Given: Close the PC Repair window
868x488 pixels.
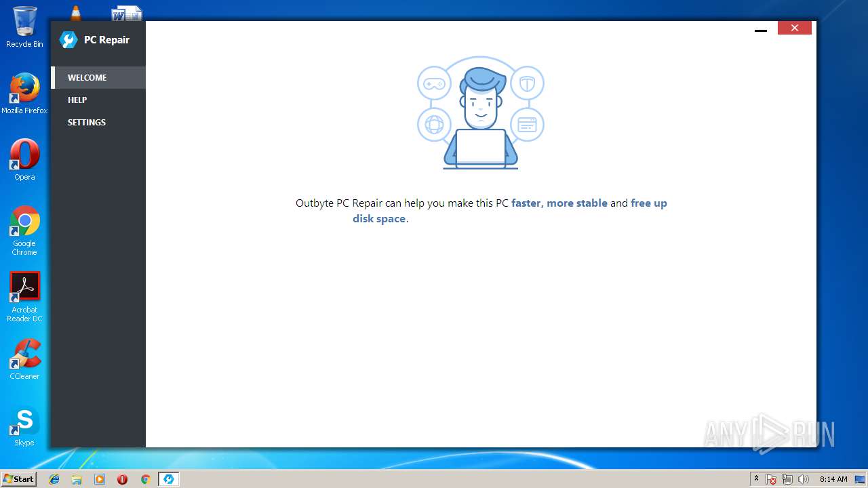Looking at the screenshot, I should [795, 28].
